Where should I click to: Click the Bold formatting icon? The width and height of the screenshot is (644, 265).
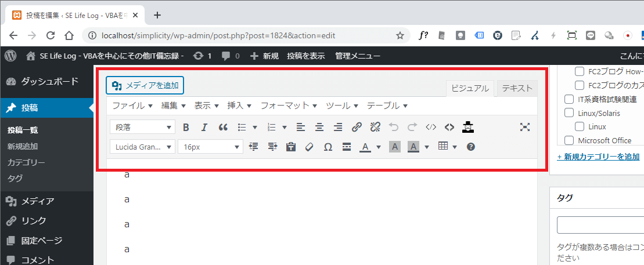(186, 127)
